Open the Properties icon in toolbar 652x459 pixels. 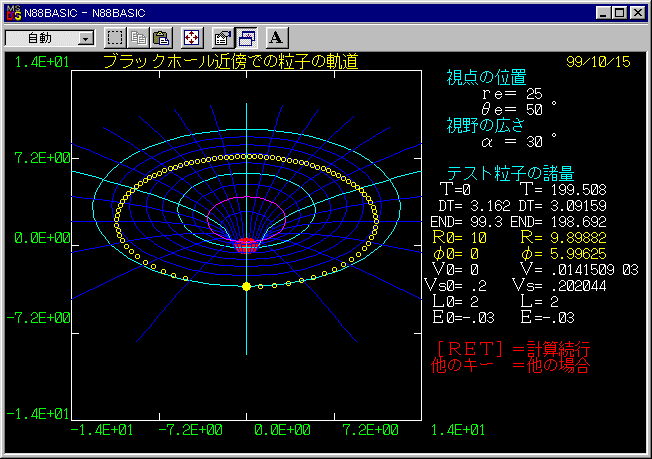[x=222, y=38]
